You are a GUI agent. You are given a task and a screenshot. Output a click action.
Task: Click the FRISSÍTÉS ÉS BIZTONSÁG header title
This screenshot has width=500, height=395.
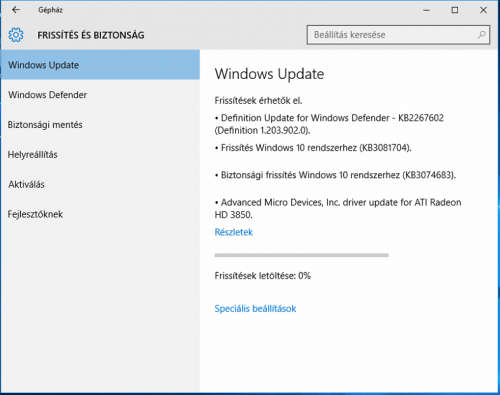[91, 35]
